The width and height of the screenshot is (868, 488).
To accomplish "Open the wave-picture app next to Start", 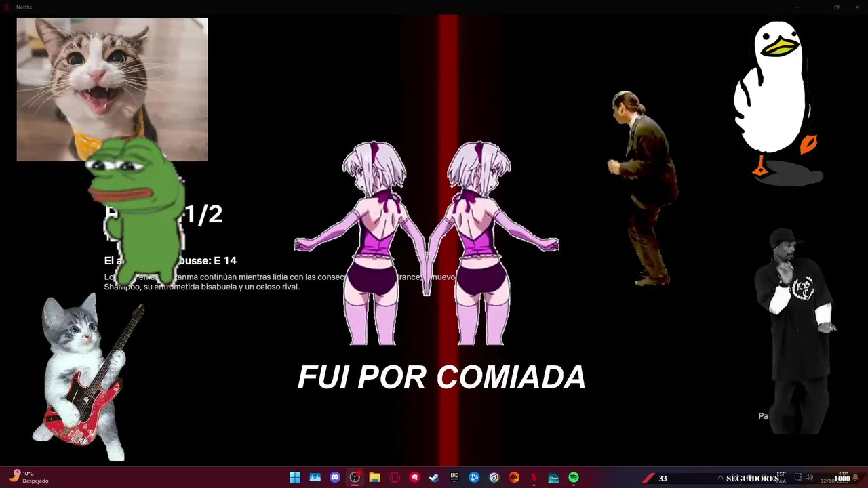I will coord(315,477).
